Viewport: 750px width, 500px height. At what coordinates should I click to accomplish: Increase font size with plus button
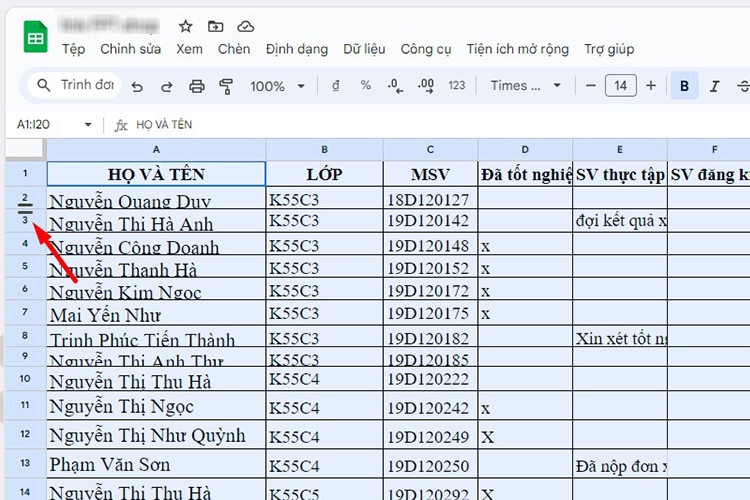[x=651, y=86]
